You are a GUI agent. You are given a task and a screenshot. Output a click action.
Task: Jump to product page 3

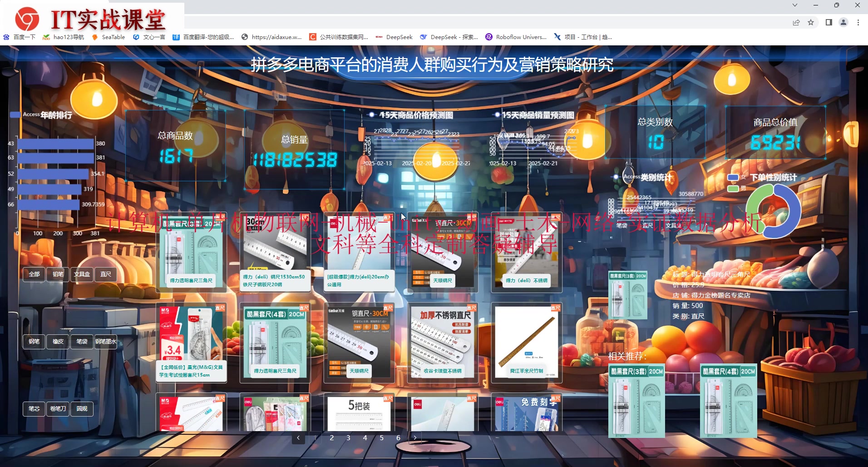pyautogui.click(x=348, y=438)
